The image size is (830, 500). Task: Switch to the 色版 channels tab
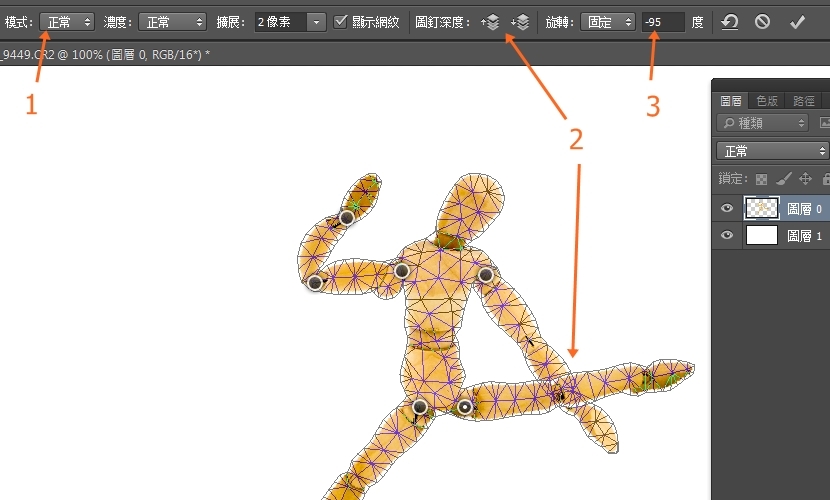[x=767, y=100]
